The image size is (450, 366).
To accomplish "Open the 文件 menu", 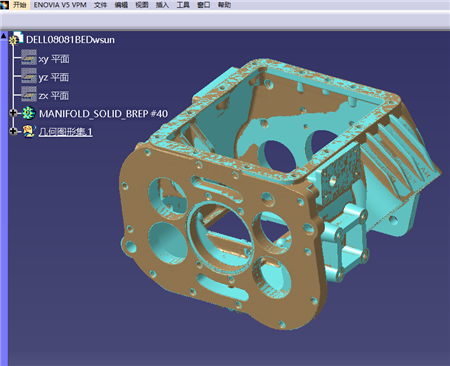I will (100, 5).
